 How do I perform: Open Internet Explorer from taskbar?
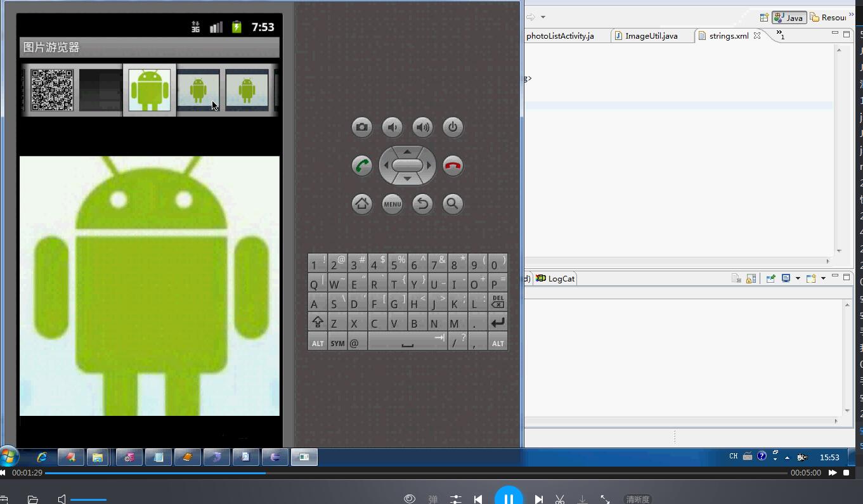(x=42, y=457)
